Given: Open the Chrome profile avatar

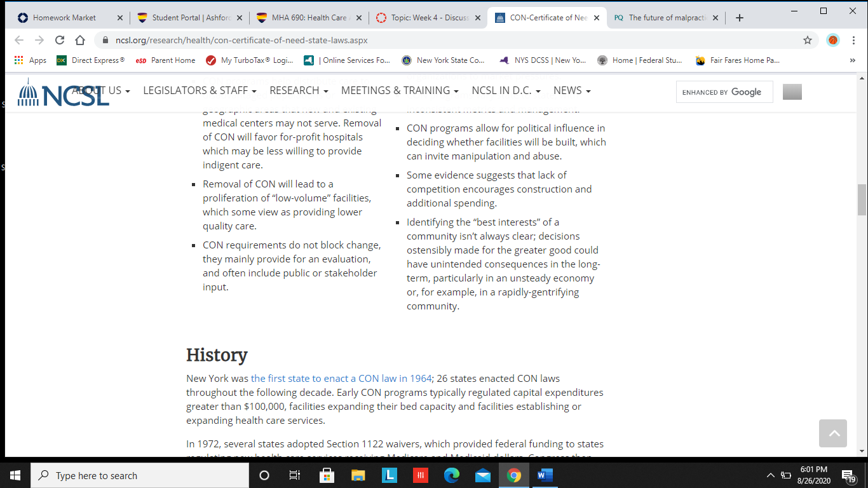Looking at the screenshot, I should (x=832, y=40).
